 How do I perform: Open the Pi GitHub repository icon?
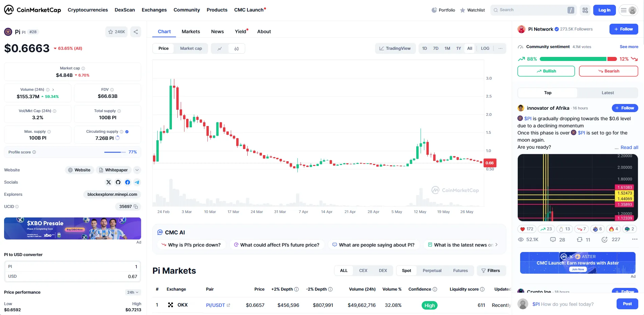118,182
